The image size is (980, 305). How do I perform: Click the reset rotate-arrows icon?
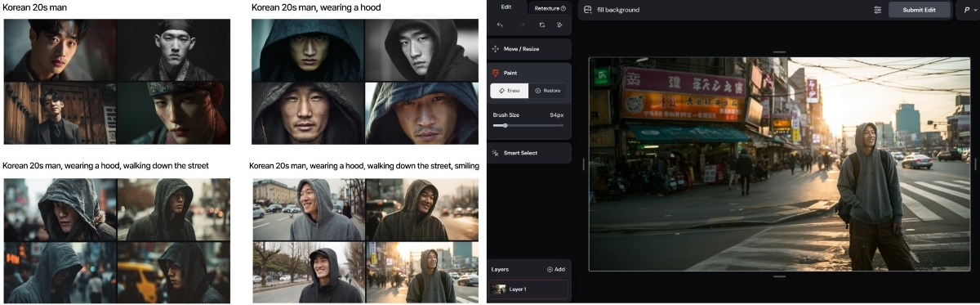pyautogui.click(x=541, y=25)
